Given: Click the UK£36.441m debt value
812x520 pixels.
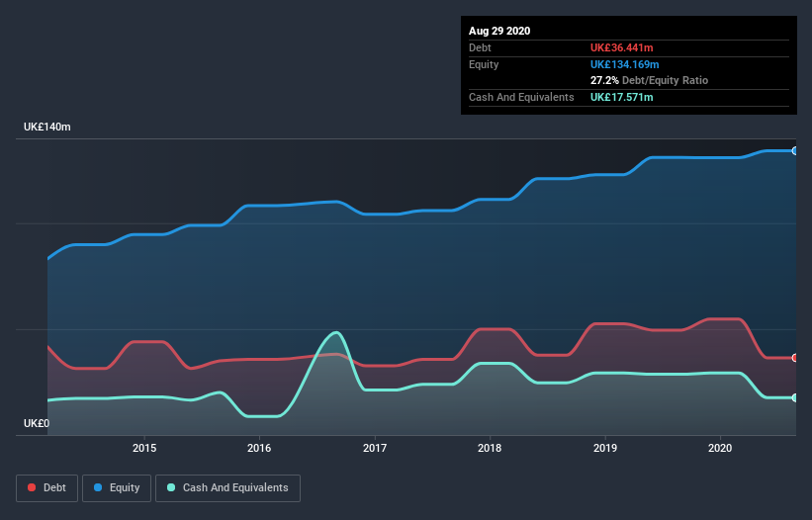Looking at the screenshot, I should pyautogui.click(x=621, y=47).
